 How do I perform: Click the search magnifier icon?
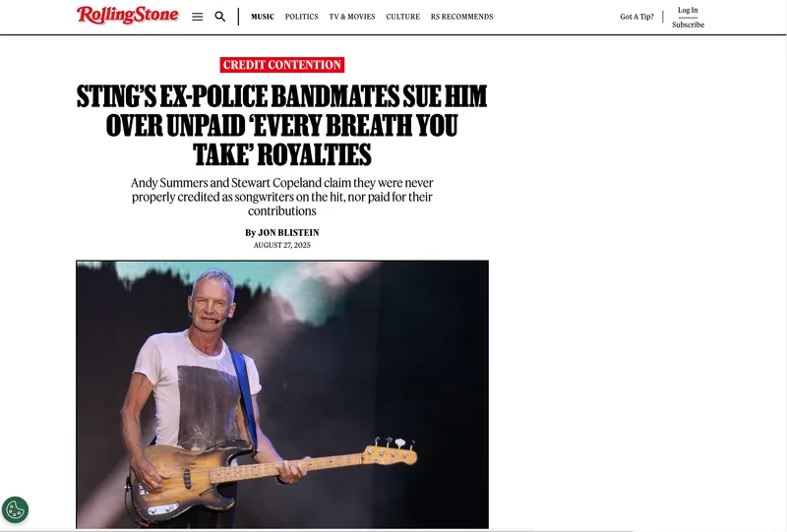pyautogui.click(x=219, y=17)
